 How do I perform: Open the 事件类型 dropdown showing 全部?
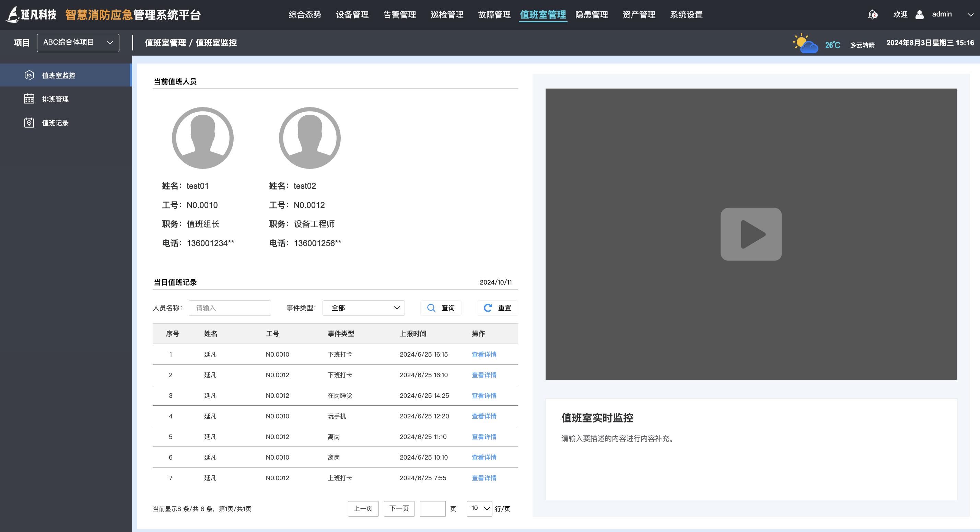tap(363, 308)
